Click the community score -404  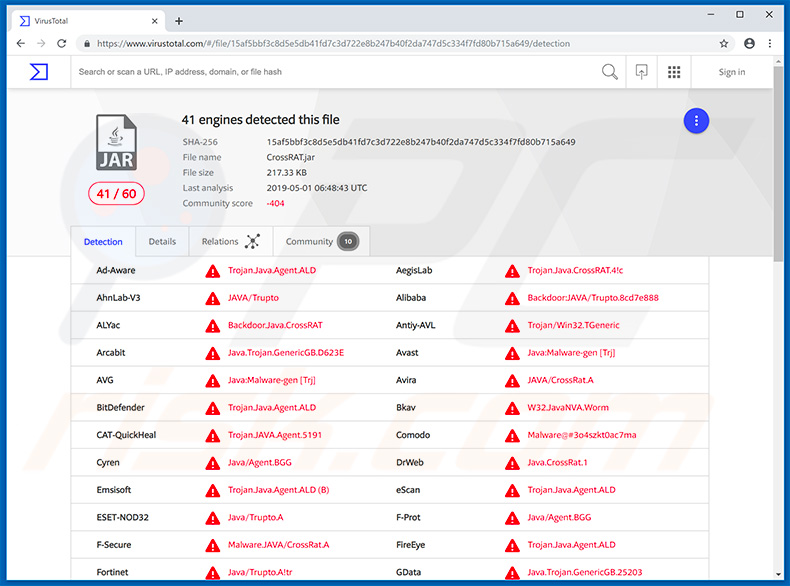[276, 203]
